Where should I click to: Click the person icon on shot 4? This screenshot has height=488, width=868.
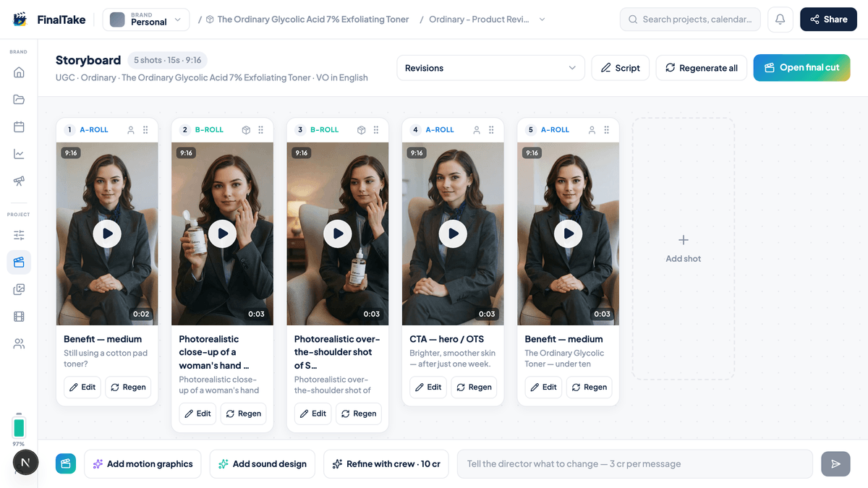(x=477, y=130)
